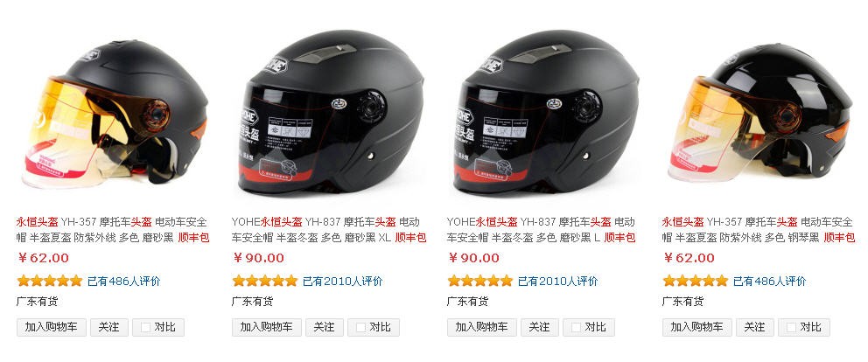Image resolution: width=868 pixels, height=362 pixels.
Task: Add first YH-357 helmet to cart
Action: click(x=52, y=327)
